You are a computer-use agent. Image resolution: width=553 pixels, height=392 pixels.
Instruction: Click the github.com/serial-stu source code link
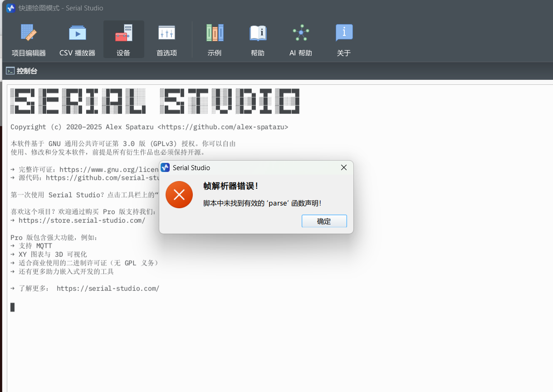click(102, 178)
